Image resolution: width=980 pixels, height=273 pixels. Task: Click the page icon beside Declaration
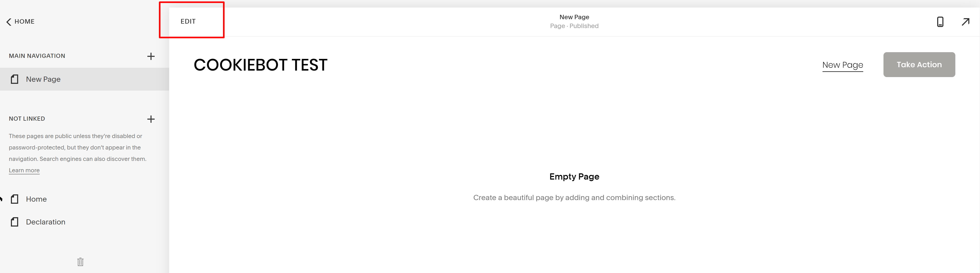[15, 222]
